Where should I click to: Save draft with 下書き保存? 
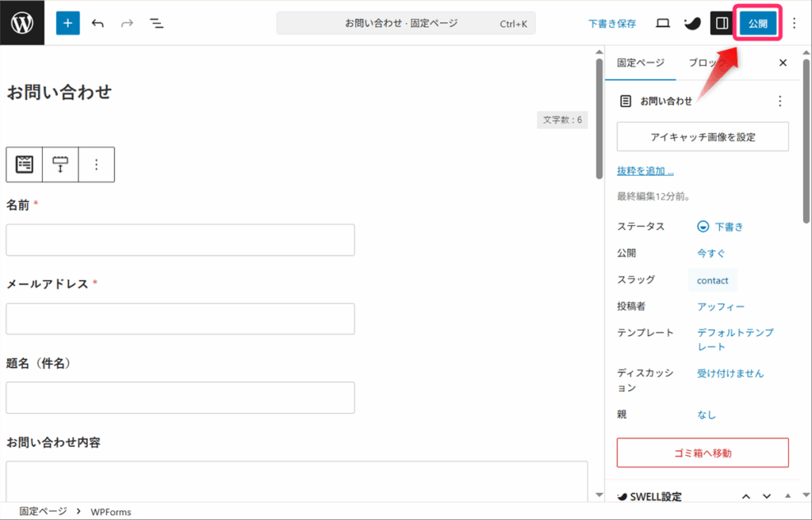[612, 23]
